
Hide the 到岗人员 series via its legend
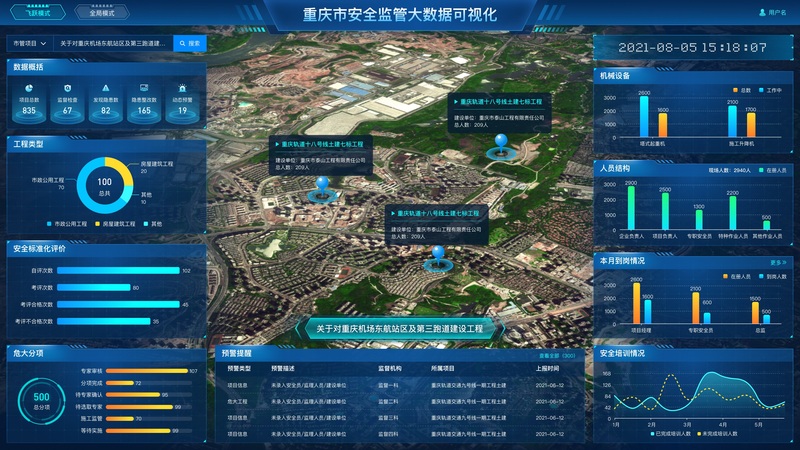tap(773, 277)
